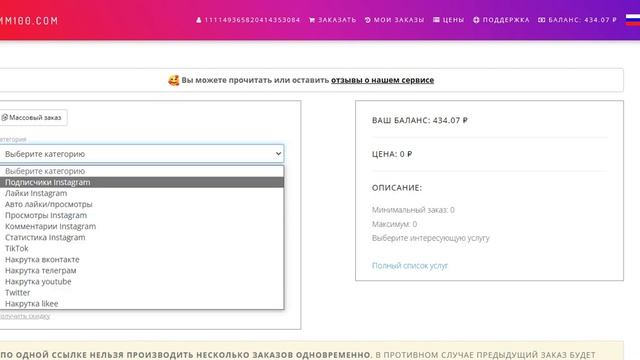
Task: Open Полный список услуг link
Action: tap(409, 266)
